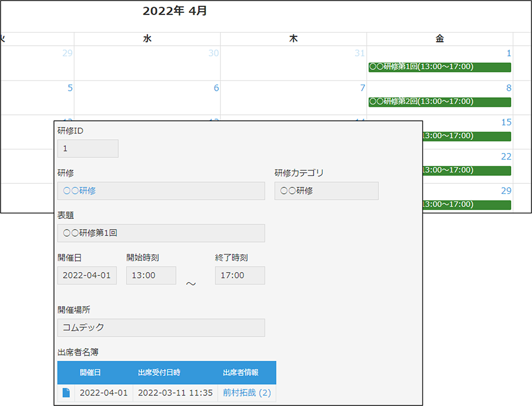Click the 出席者情報 column header
532x406 pixels.
coord(240,373)
